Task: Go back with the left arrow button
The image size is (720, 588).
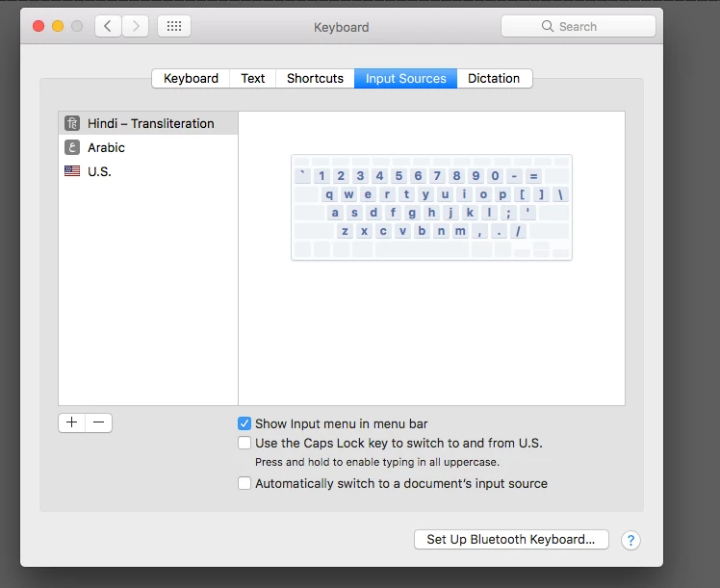Action: coord(108,26)
